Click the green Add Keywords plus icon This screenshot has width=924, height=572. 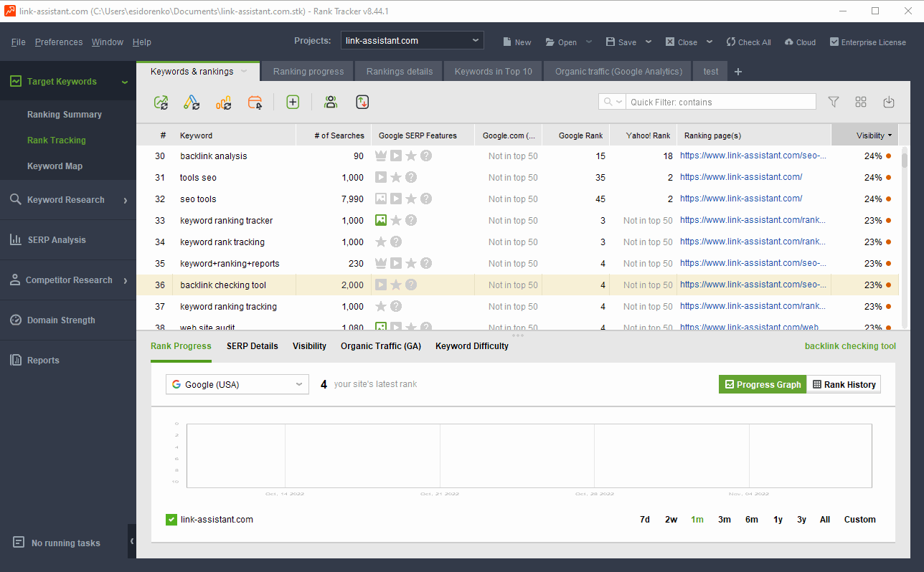[x=293, y=103]
